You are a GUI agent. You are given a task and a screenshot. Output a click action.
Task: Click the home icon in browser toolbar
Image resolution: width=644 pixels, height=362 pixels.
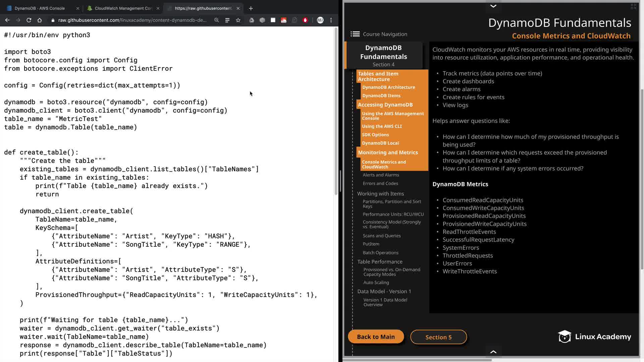[x=40, y=20]
